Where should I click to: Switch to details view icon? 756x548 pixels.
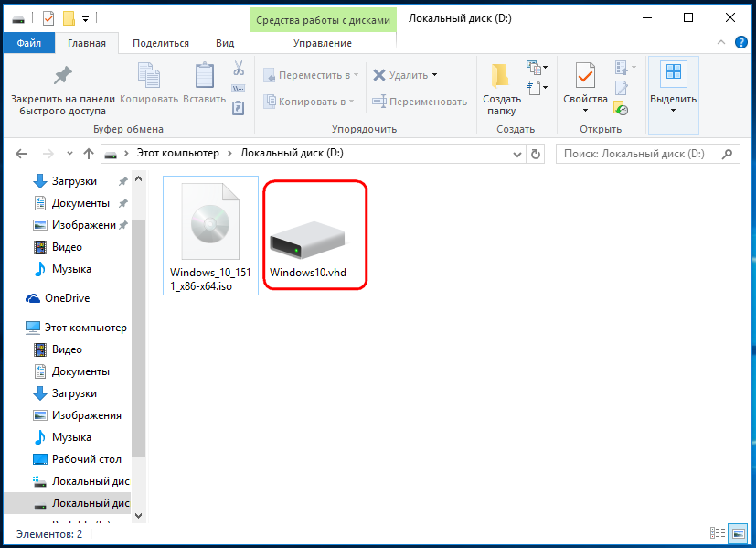(718, 533)
